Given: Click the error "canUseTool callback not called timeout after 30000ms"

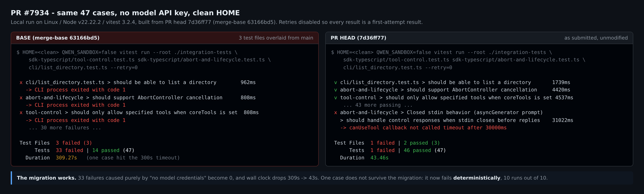Looking at the screenshot, I should (424, 128).
